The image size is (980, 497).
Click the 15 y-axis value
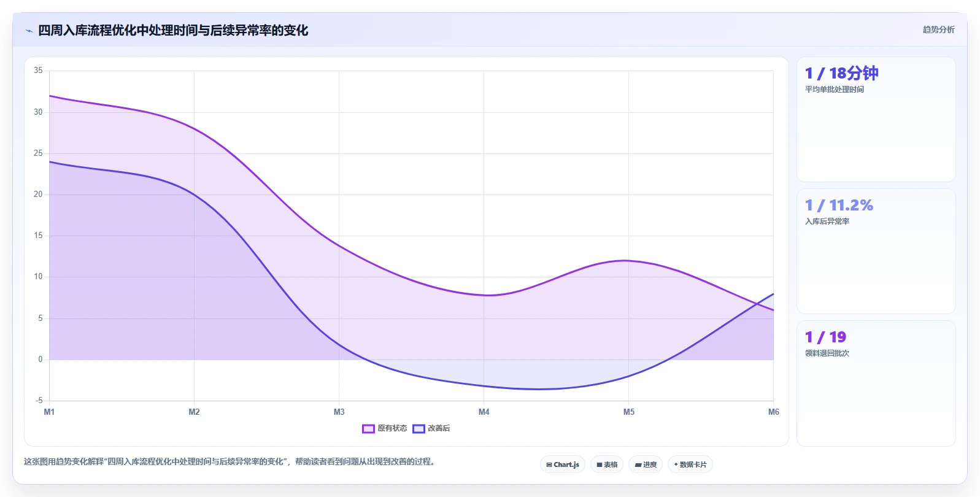38,235
